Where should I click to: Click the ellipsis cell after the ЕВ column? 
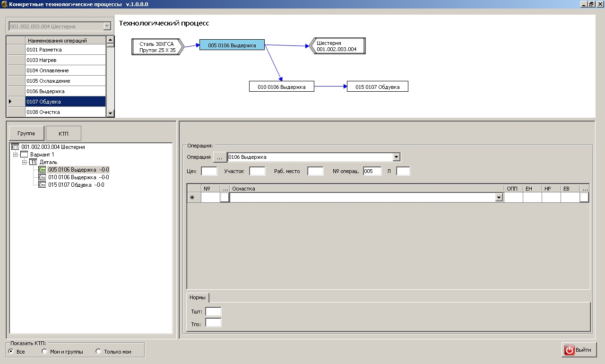584,198
